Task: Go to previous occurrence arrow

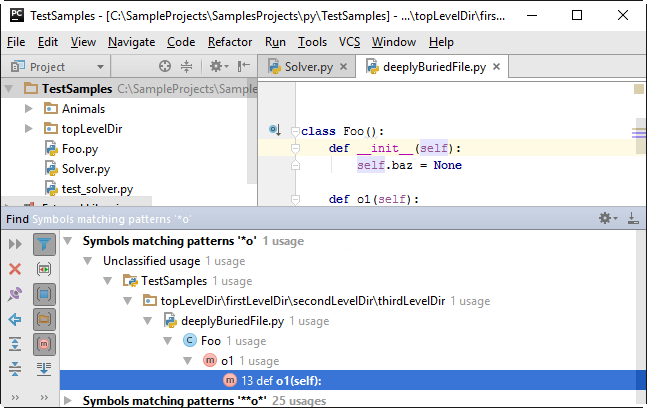Action: tap(15, 319)
